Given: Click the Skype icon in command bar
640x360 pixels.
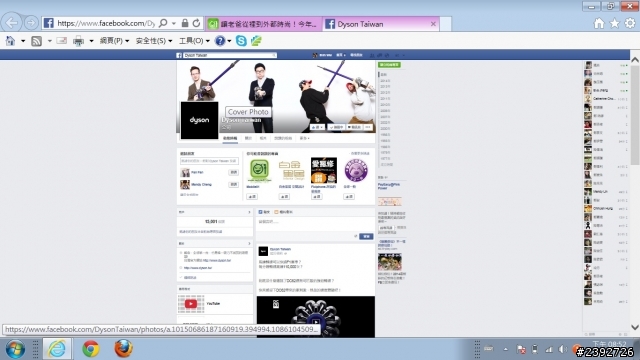Looking at the screenshot, I should [241, 41].
